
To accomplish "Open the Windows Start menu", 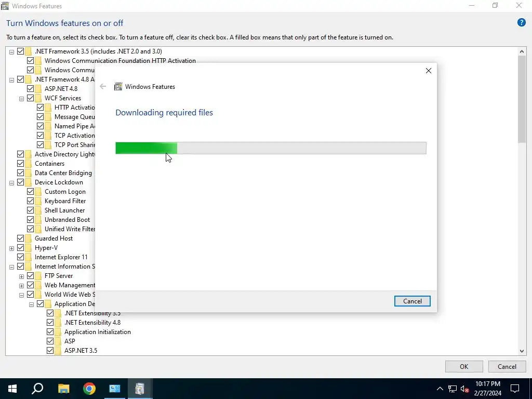I will (12, 389).
